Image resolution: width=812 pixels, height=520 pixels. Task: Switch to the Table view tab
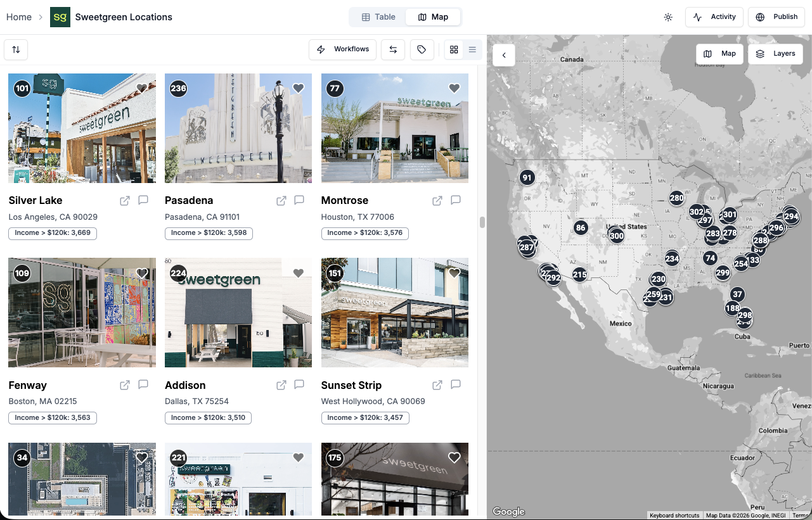(x=378, y=17)
